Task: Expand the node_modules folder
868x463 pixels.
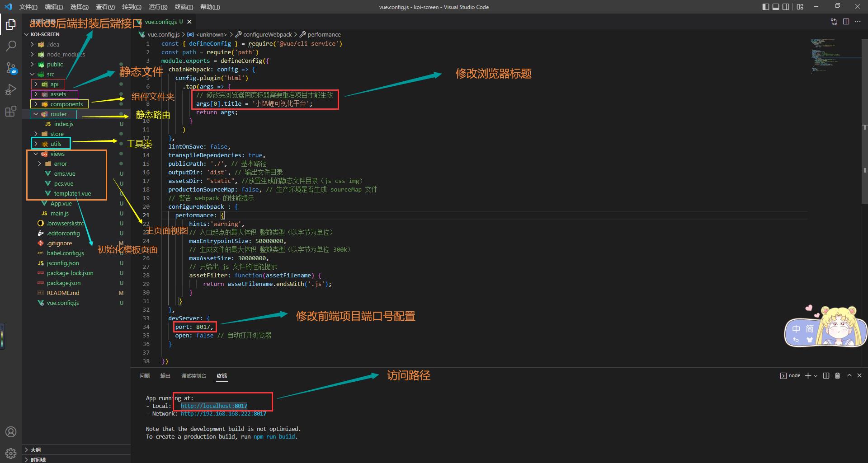Action: 76,54
